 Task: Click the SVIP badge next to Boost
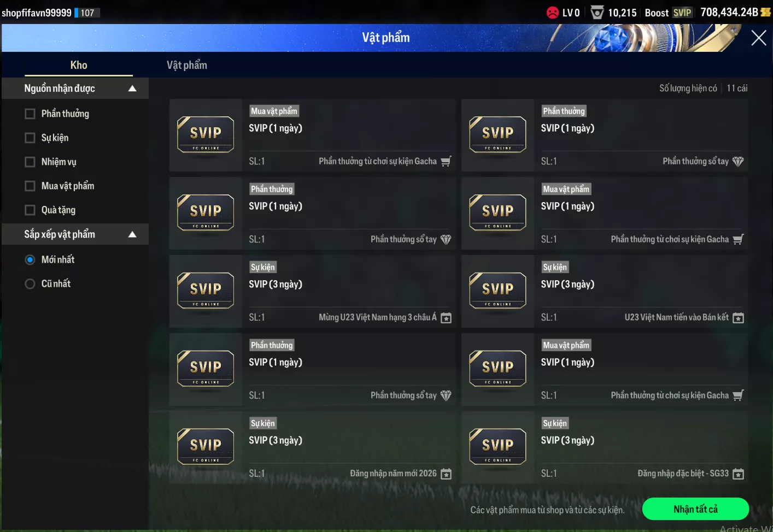click(x=682, y=13)
